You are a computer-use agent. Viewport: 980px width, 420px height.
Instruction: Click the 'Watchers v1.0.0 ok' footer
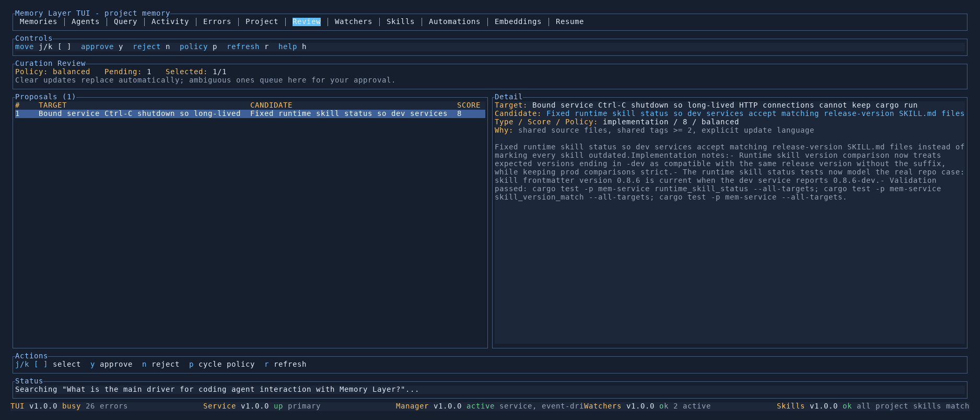pos(626,406)
